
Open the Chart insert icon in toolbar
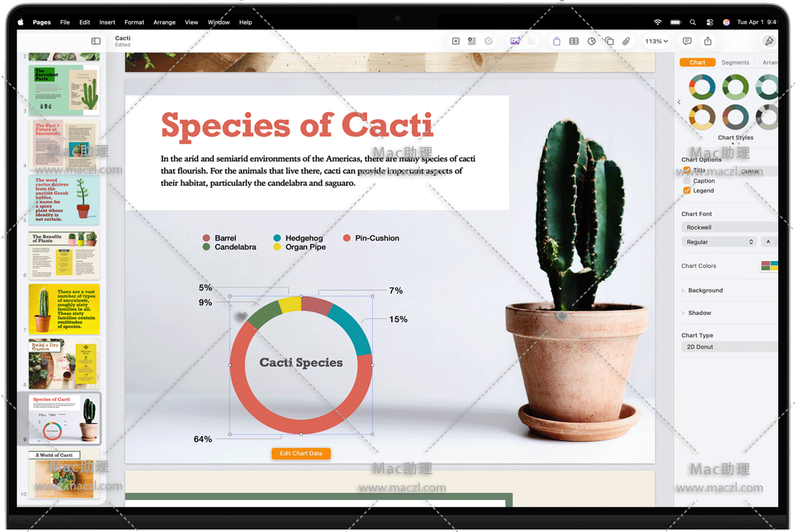(592, 42)
